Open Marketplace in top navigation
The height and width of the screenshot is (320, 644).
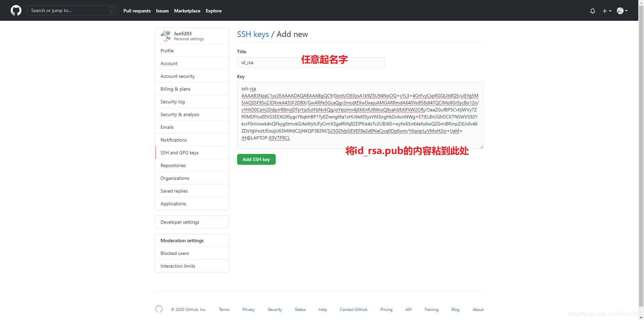point(187,11)
